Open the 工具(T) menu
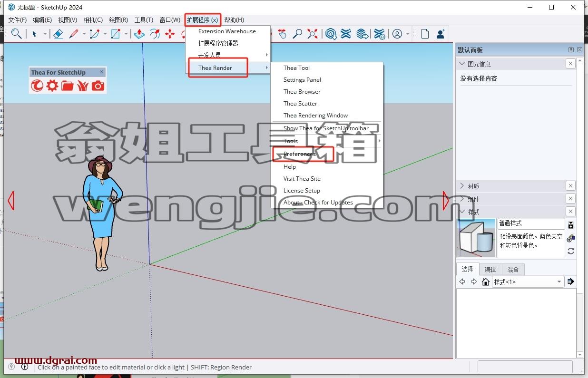588x378 pixels. 144,20
